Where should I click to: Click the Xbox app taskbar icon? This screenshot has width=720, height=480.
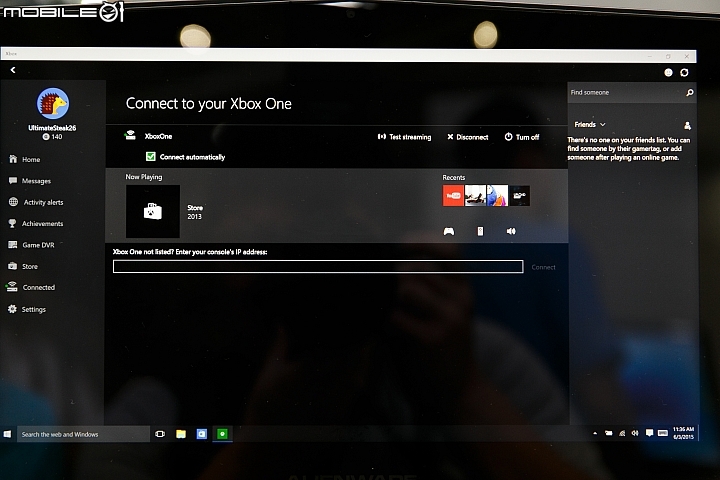(222, 434)
